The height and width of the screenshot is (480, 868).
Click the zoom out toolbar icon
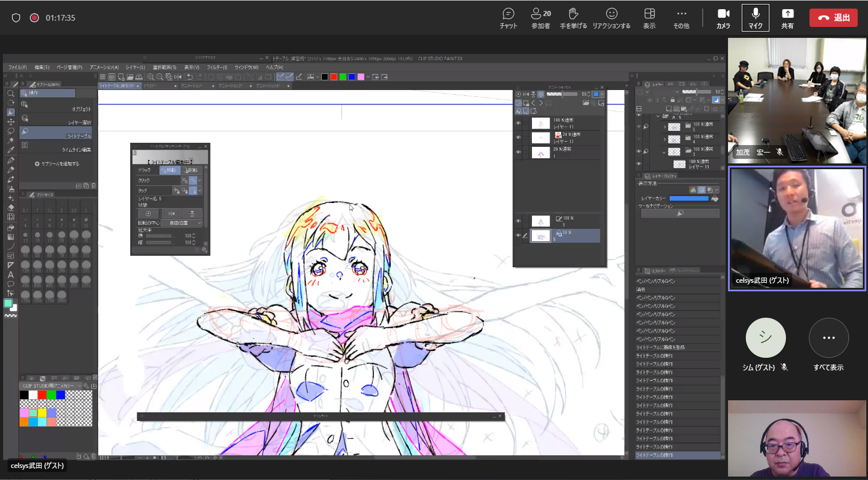pyautogui.click(x=159, y=77)
